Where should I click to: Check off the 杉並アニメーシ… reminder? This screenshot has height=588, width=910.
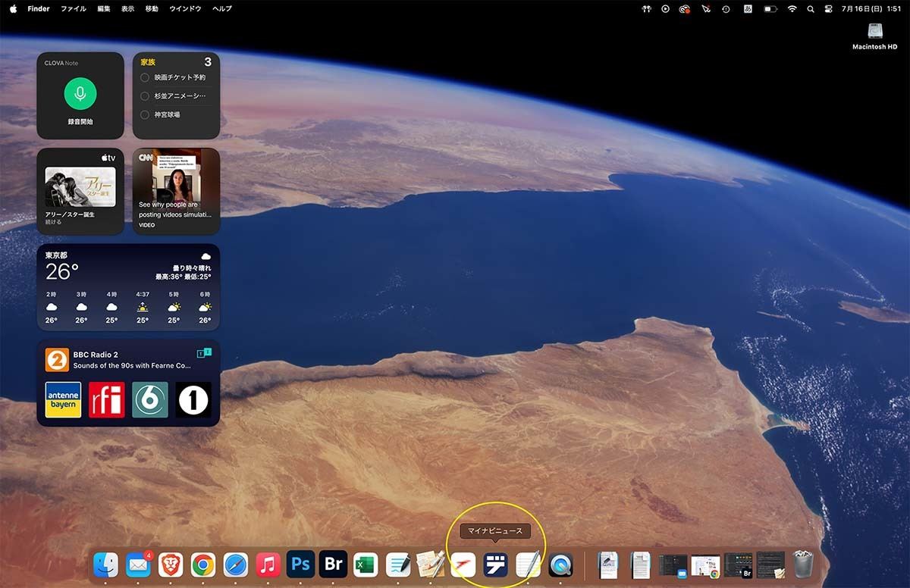(x=145, y=96)
